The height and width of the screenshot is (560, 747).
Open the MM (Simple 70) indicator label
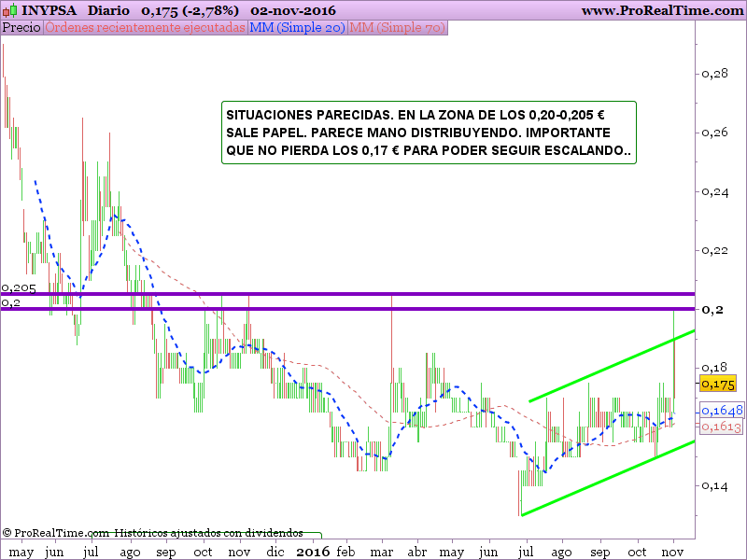[x=398, y=28]
